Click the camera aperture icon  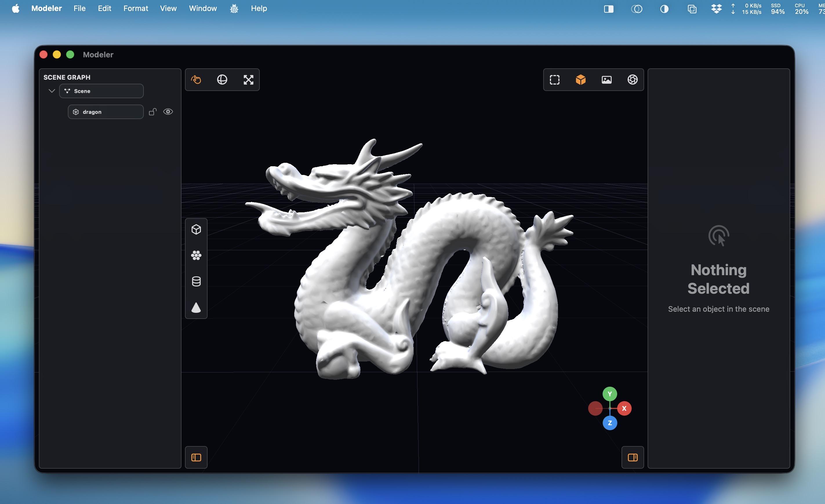[x=633, y=80]
